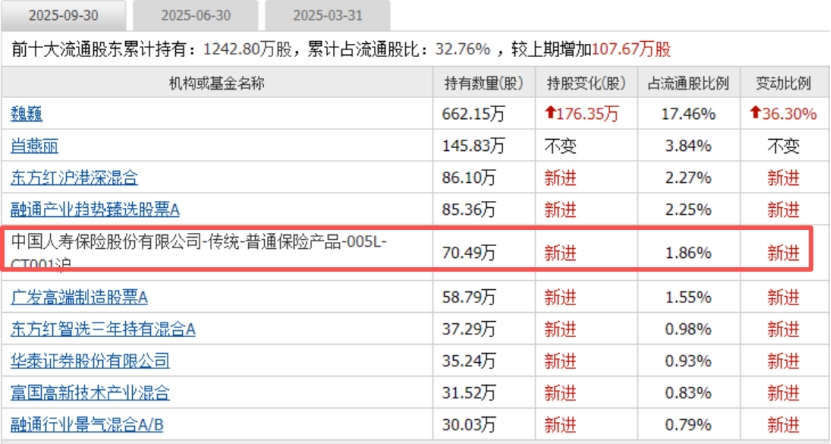Select the holding value 145.83万

(x=474, y=146)
